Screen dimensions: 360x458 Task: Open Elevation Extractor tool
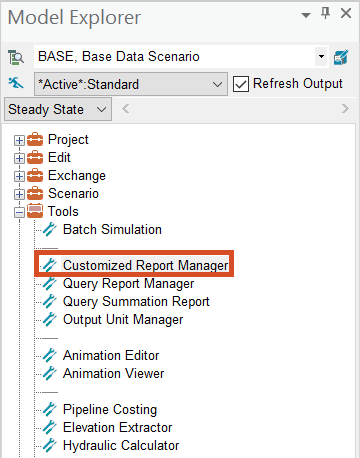[118, 427]
